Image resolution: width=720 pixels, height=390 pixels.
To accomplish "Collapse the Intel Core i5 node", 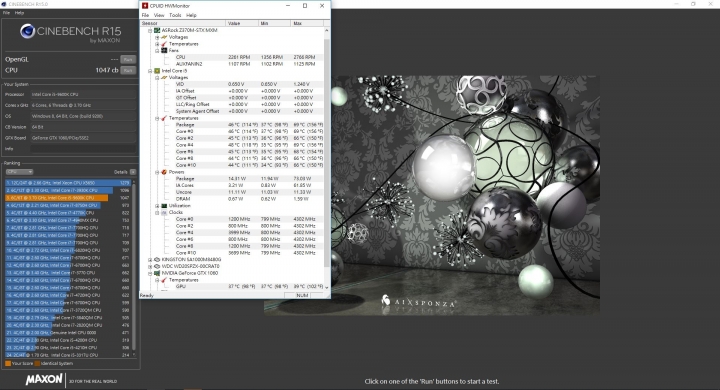I will (x=150, y=71).
